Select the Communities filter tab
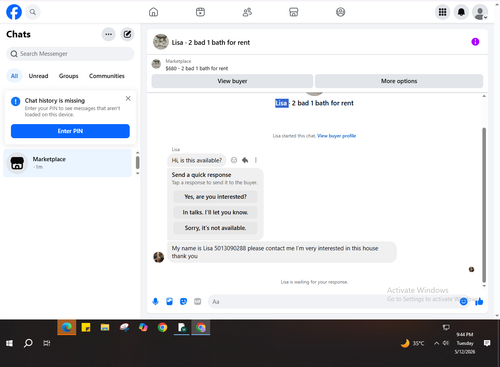 pyautogui.click(x=107, y=76)
